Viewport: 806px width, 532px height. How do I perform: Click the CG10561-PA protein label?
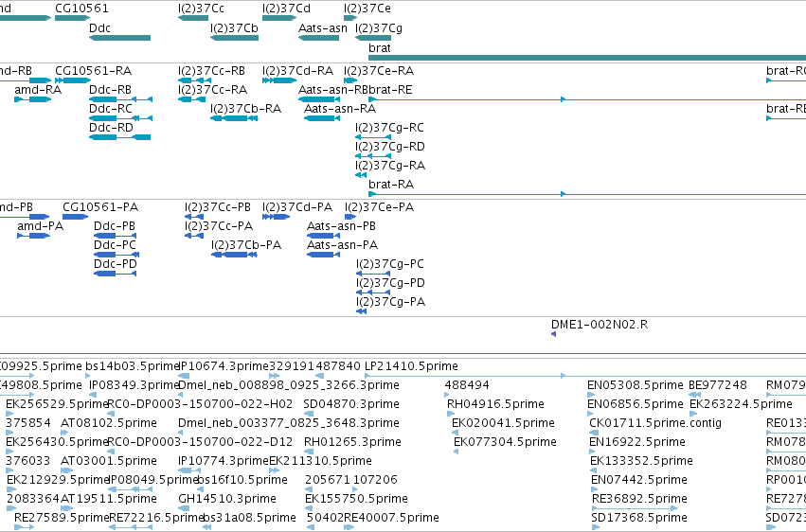click(x=100, y=207)
